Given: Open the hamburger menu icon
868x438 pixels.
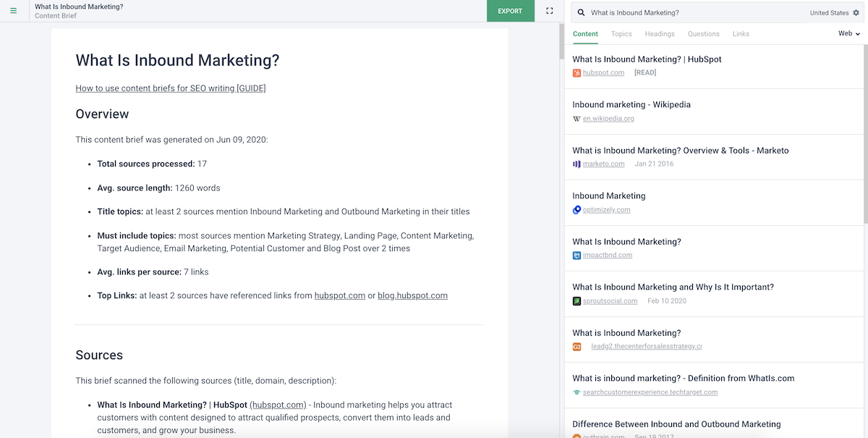Looking at the screenshot, I should coord(13,11).
